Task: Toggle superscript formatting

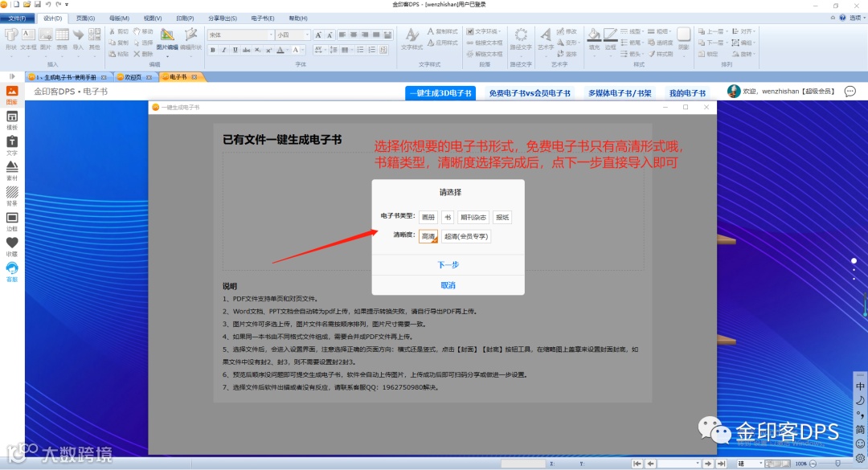Action: tap(268, 50)
